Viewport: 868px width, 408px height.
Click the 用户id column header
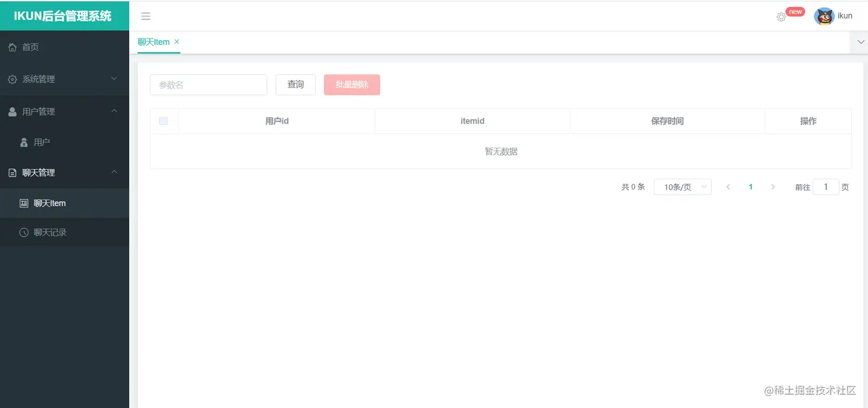tap(277, 121)
